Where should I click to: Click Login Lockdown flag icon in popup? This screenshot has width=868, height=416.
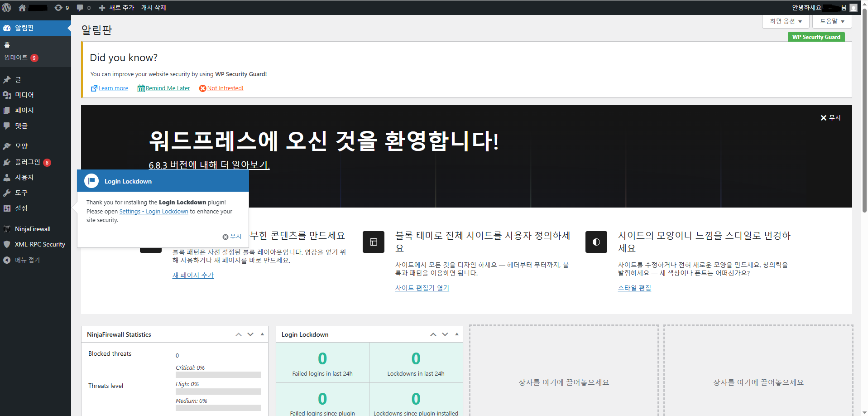tap(91, 181)
